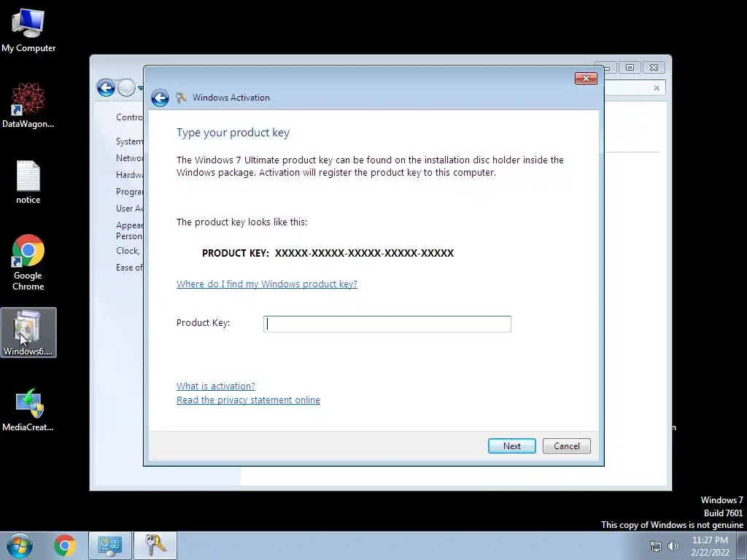
Task: Open the MediaCreationTool desktop icon
Action: pos(28,410)
